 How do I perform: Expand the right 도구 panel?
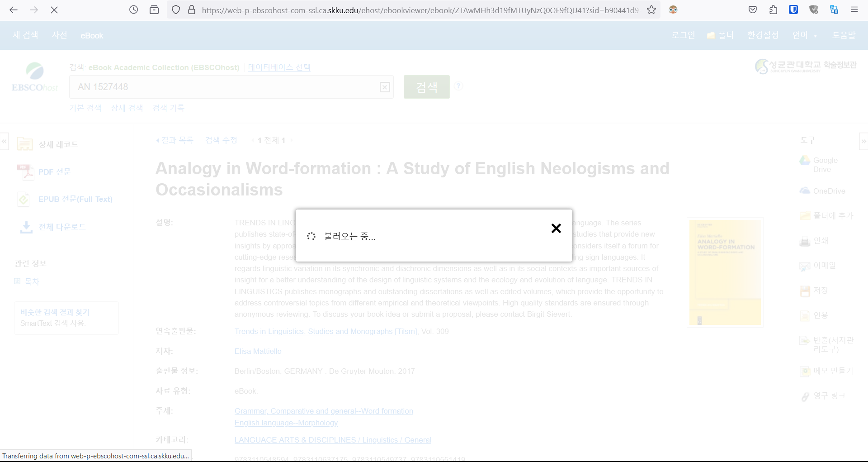(x=863, y=141)
